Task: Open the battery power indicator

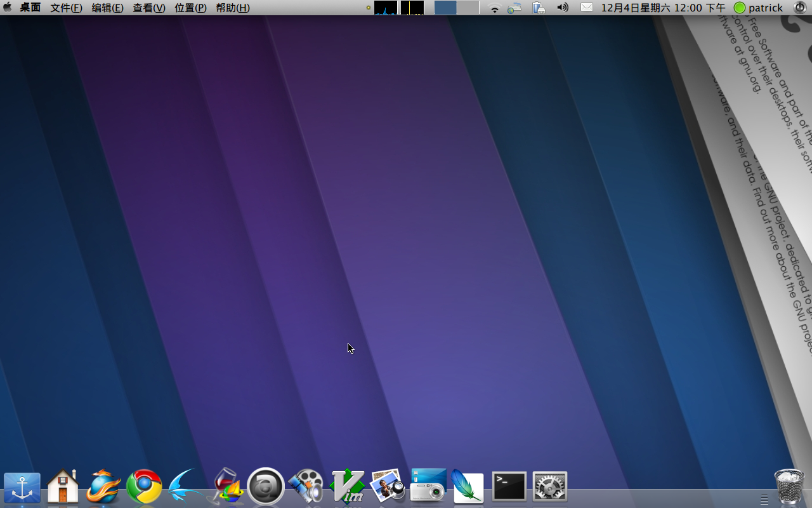Action: tap(539, 8)
